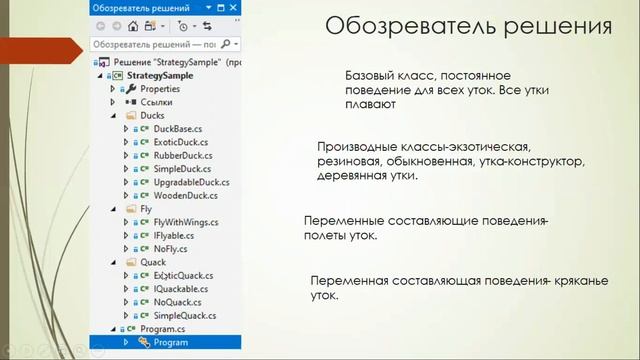Screen dimensions: 640x360
Task: Click the Pending Changes filter clock icon
Action: [183, 27]
